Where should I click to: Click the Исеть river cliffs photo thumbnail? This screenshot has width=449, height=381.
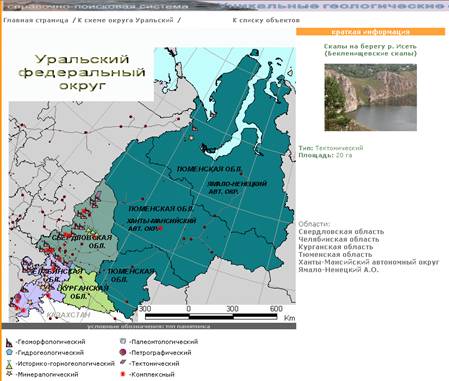pyautogui.click(x=370, y=97)
